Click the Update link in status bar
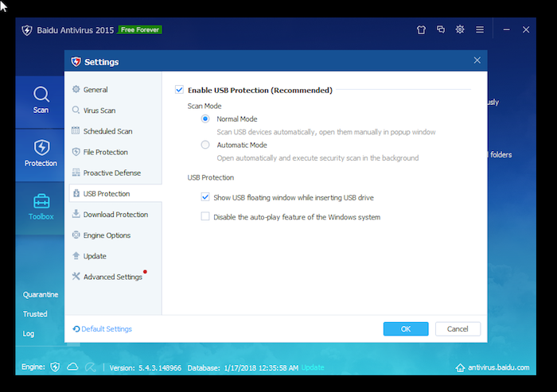 [313, 367]
